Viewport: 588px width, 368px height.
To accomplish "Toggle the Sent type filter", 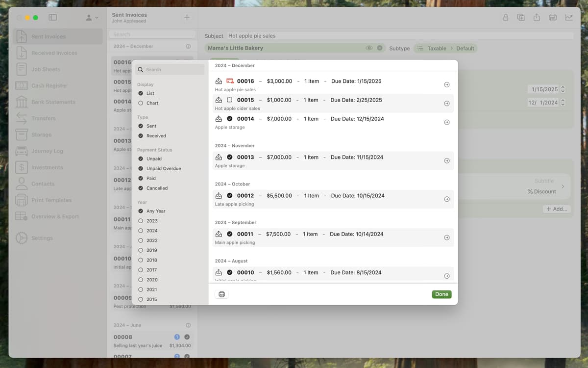I will point(141,126).
